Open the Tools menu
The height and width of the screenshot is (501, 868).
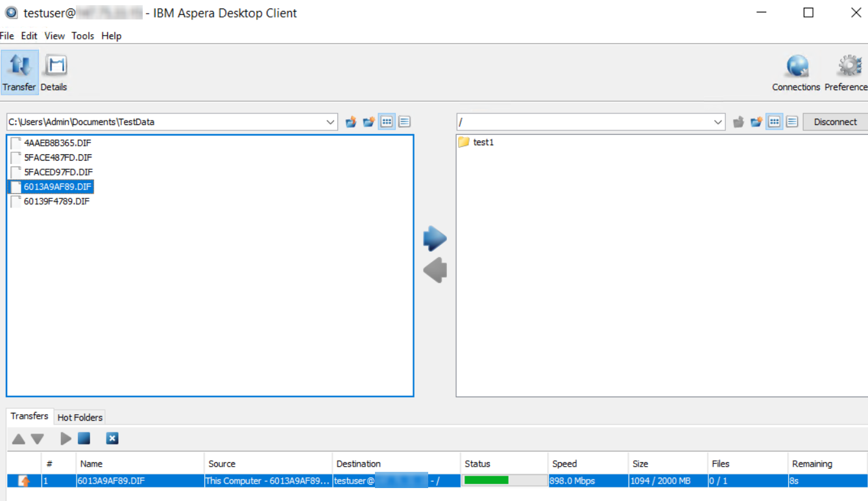click(83, 36)
